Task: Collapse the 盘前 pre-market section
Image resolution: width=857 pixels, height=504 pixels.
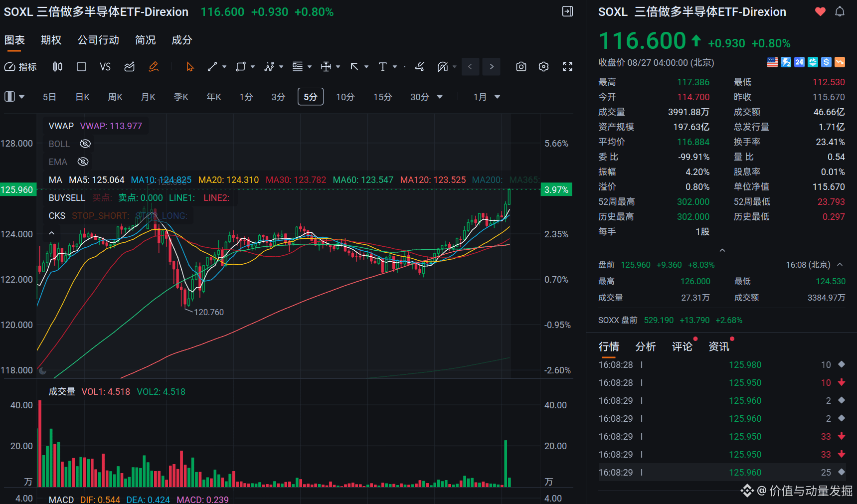Action: (x=840, y=265)
